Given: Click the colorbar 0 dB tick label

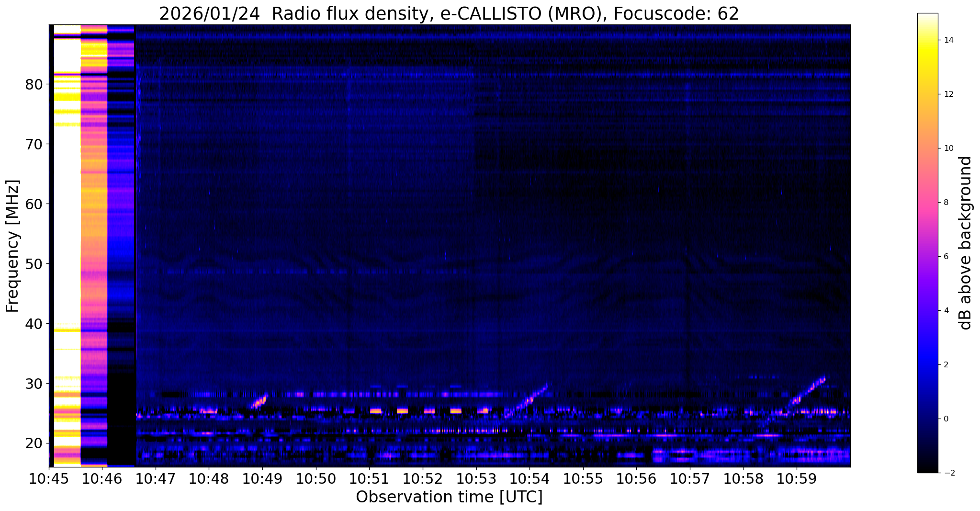Looking at the screenshot, I should click(946, 419).
